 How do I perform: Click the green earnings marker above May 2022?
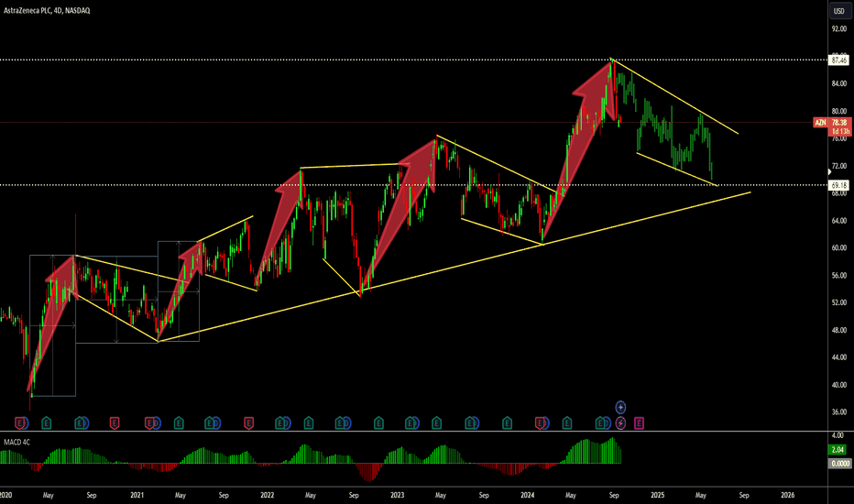[308, 422]
